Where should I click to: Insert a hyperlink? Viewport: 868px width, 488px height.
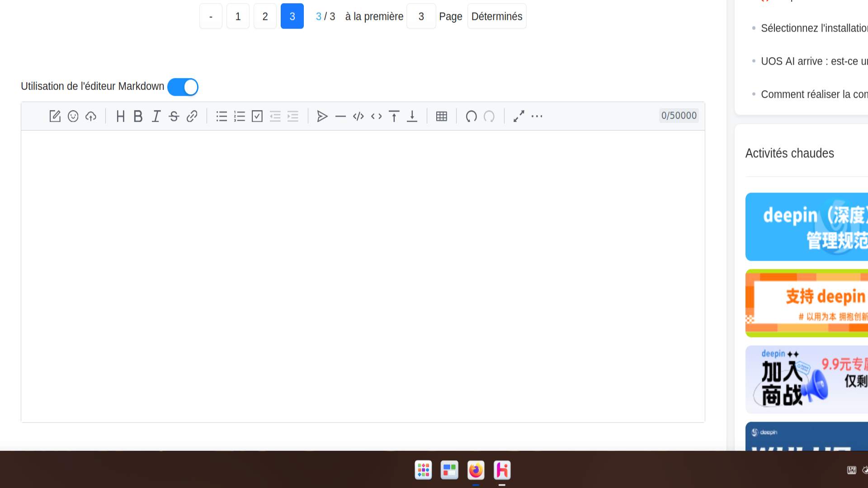tap(192, 116)
